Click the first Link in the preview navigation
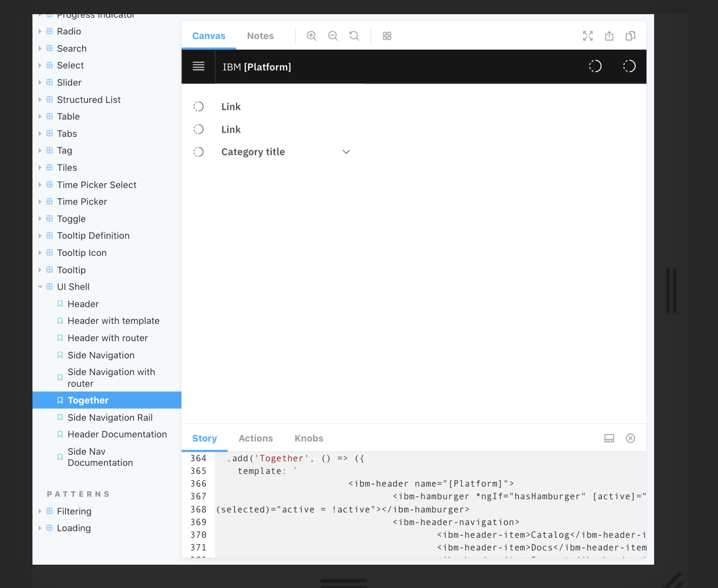This screenshot has width=718, height=588. pos(231,106)
